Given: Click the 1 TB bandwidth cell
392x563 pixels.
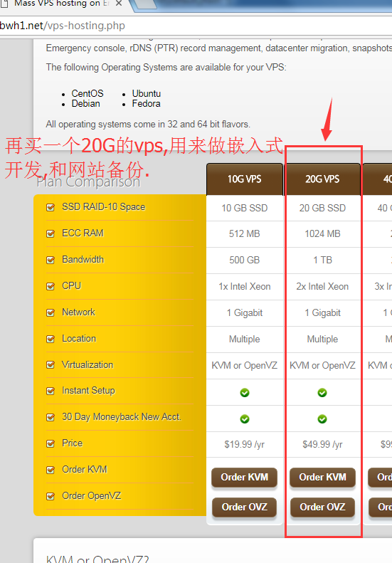Looking at the screenshot, I should click(x=322, y=260).
